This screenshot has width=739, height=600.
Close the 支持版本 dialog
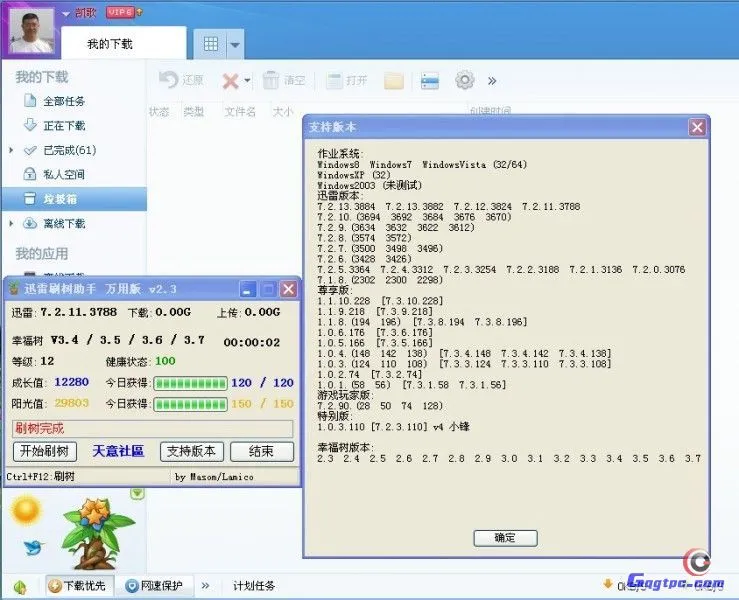(x=698, y=127)
